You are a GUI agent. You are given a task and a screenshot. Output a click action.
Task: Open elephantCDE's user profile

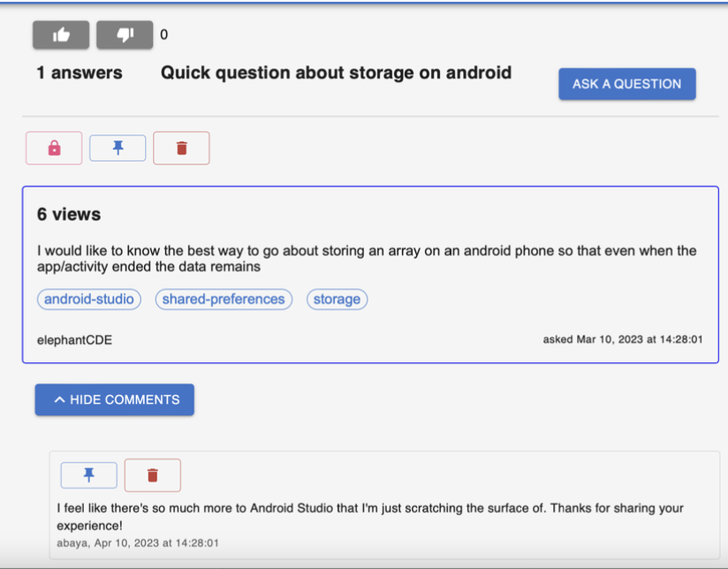point(75,339)
